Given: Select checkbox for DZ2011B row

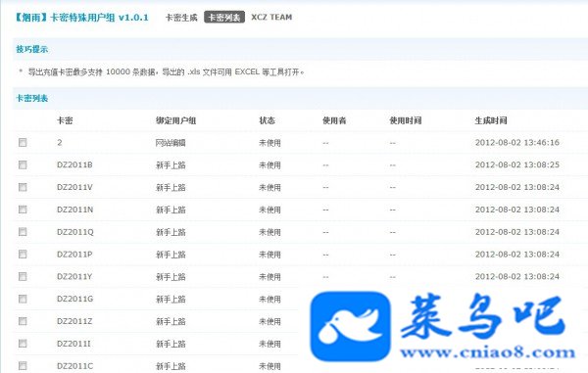Looking at the screenshot, I should pos(23,164).
